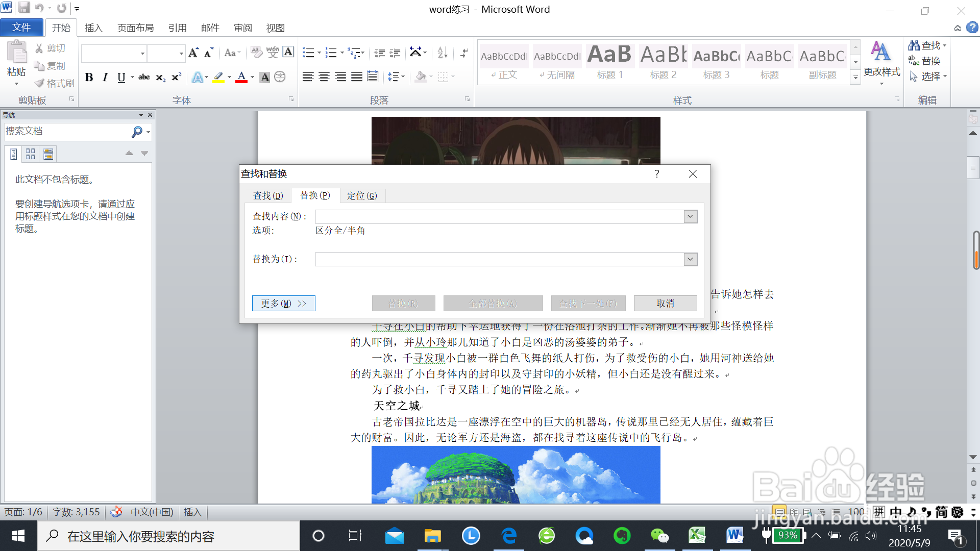The width and height of the screenshot is (980, 551).
Task: Click the Character Shading icon
Action: [264, 77]
